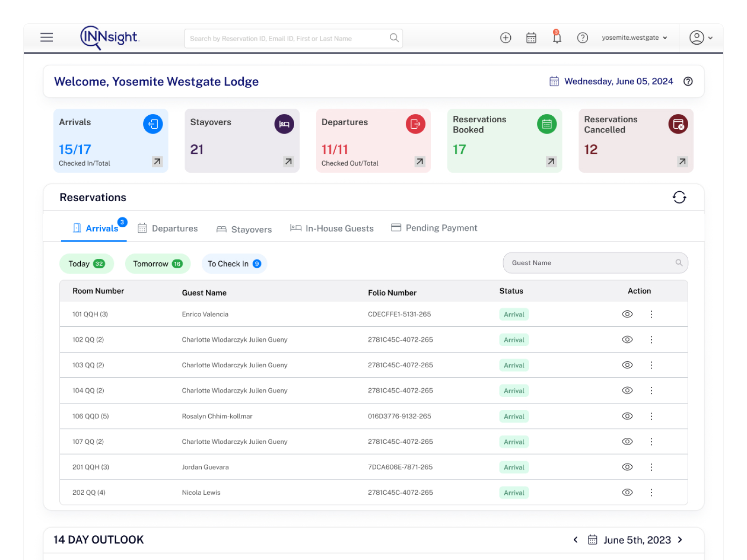Viewport: 747px width, 560px height.
Task: Focus the reservation search field
Action: [294, 38]
